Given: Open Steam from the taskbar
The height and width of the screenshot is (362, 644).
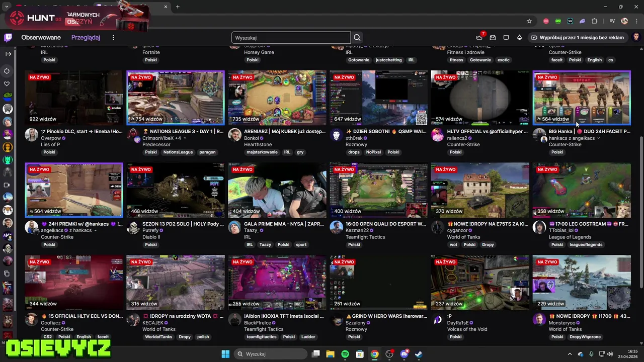Looking at the screenshot, I should click(419, 354).
